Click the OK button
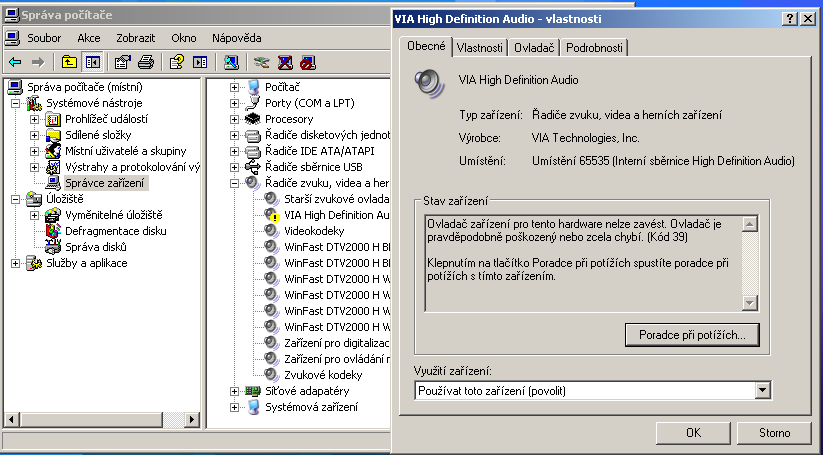Screen dimensions: 823x455 (x=693, y=432)
